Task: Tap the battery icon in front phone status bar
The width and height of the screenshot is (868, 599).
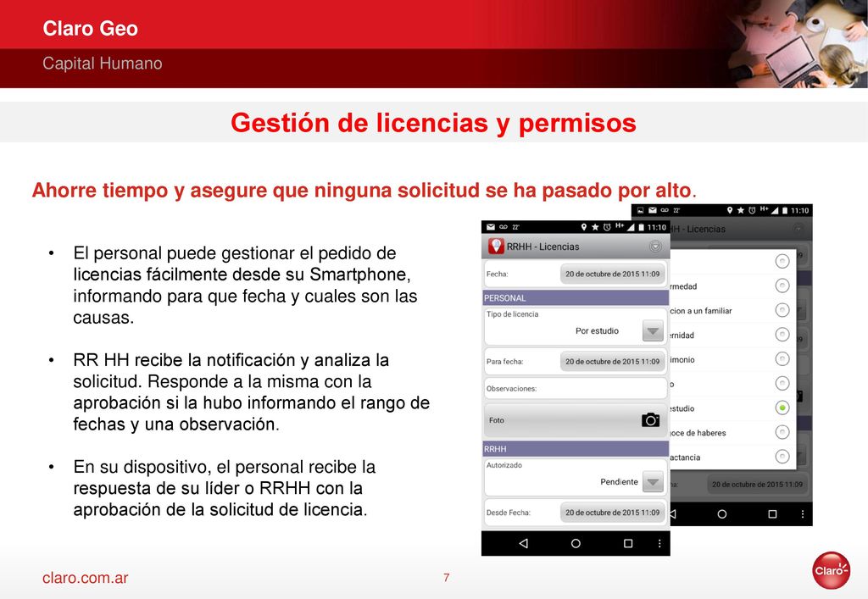Action: point(642,227)
